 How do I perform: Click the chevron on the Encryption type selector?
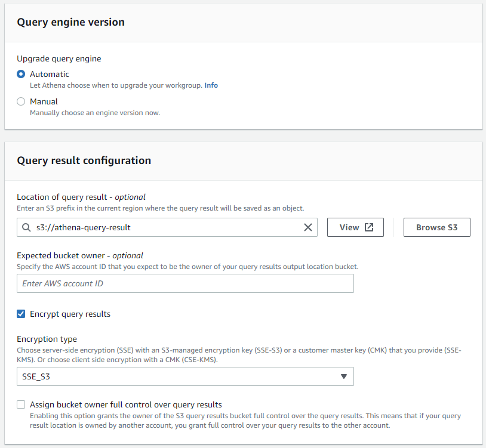(x=344, y=376)
